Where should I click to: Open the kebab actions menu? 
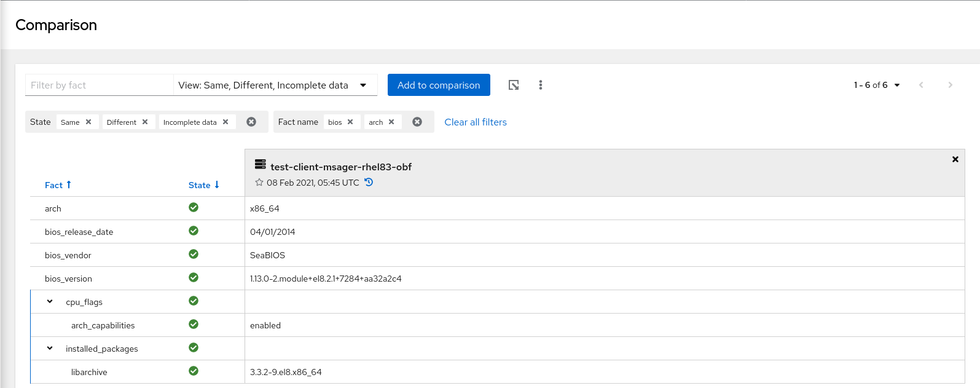541,85
